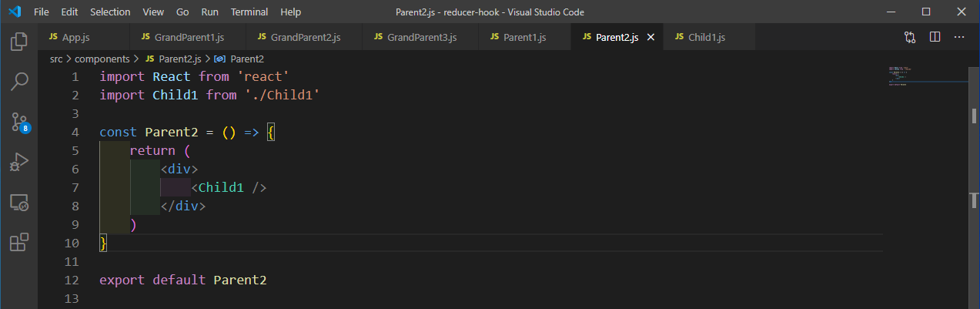Minimize the VS Code window
The image size is (980, 309).
pyautogui.click(x=890, y=12)
